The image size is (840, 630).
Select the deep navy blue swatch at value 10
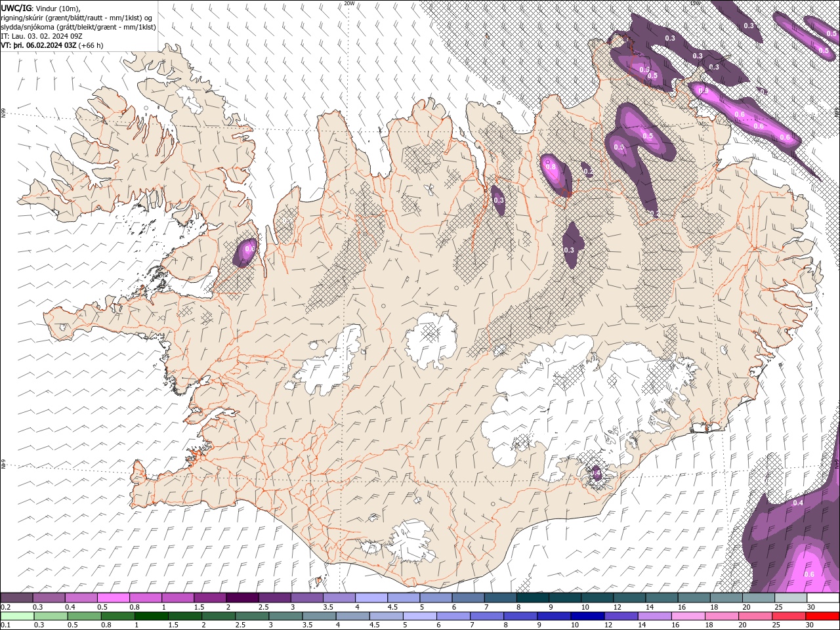point(587,616)
